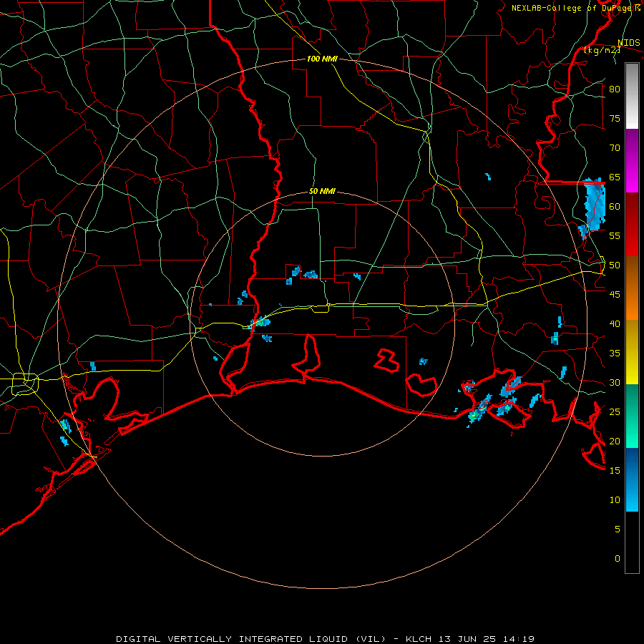Click the black bottom segment of the VIL legend
This screenshot has height=644, width=644.
632,542
